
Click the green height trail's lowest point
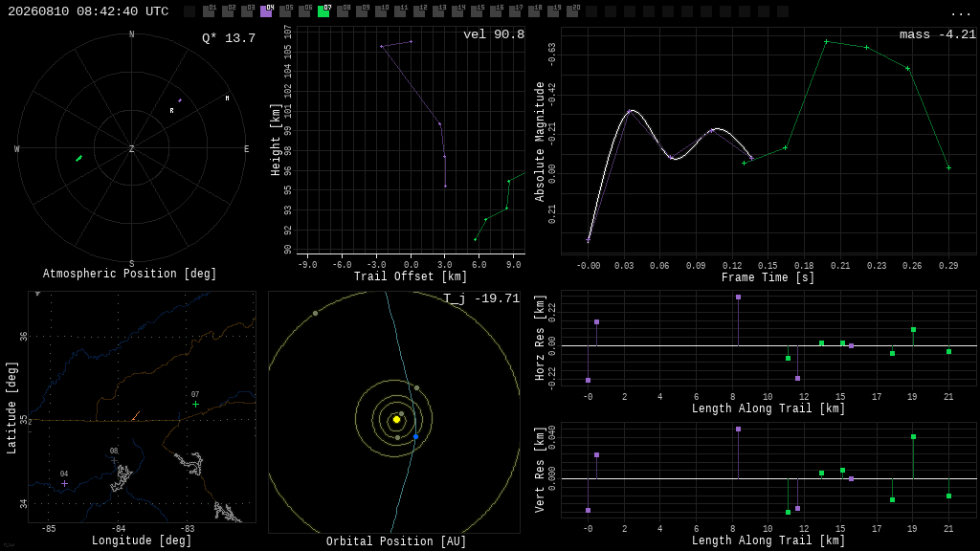(x=475, y=239)
